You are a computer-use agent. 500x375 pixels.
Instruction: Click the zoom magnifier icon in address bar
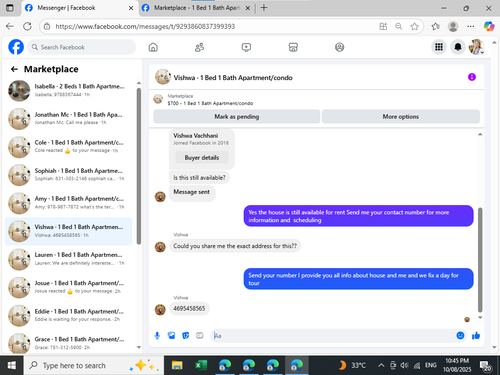pos(399,26)
